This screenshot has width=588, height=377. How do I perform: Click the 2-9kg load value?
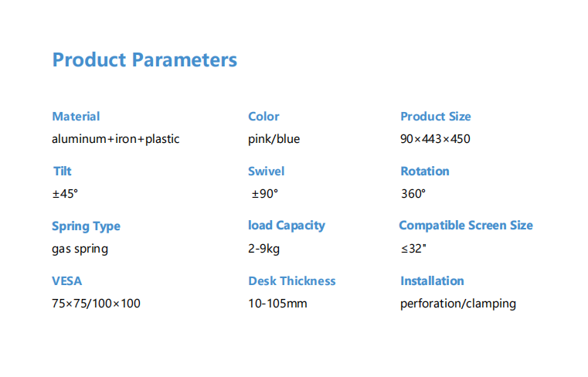pyautogui.click(x=263, y=249)
